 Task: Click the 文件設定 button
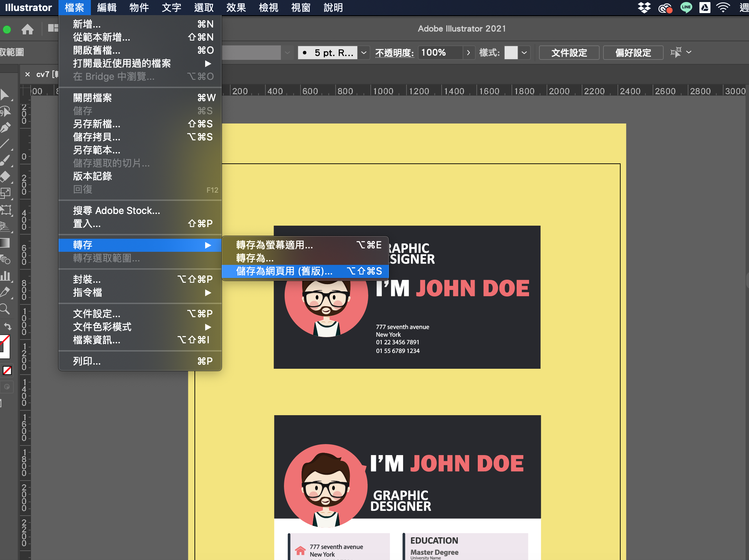coord(569,53)
